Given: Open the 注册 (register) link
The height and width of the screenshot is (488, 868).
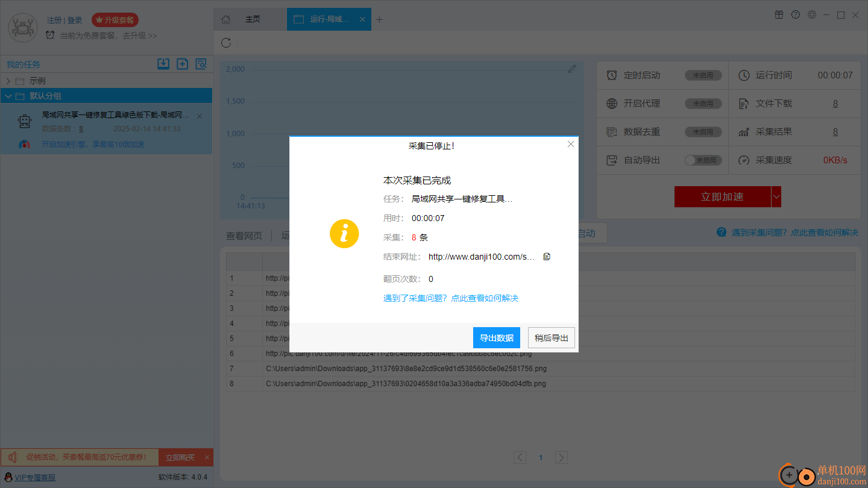Looking at the screenshot, I should pyautogui.click(x=54, y=20).
